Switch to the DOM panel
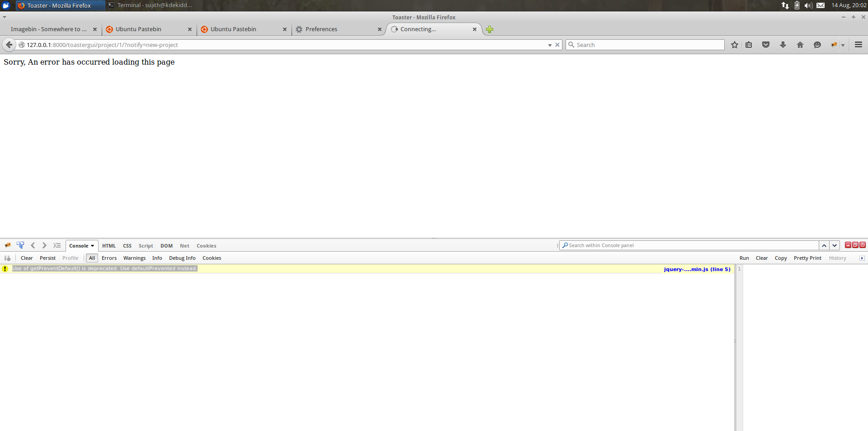Viewport: 868px width, 431px height. click(x=166, y=246)
